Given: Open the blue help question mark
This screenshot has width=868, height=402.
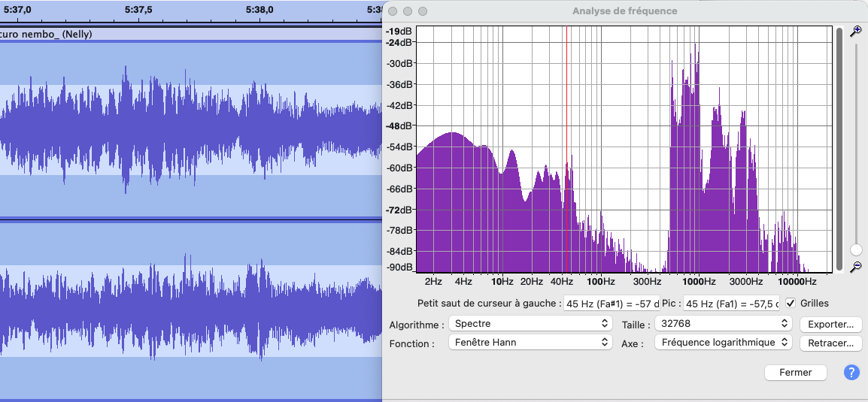Looking at the screenshot, I should click(x=851, y=372).
